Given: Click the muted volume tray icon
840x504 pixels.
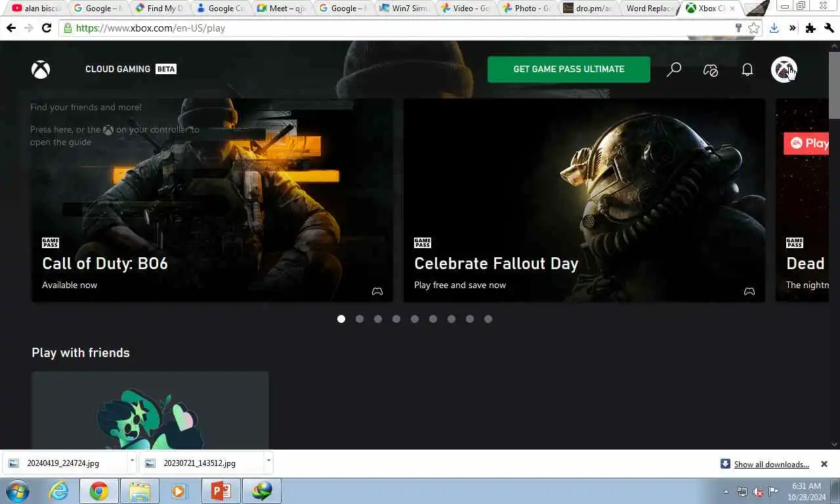Looking at the screenshot, I should coord(758,492).
